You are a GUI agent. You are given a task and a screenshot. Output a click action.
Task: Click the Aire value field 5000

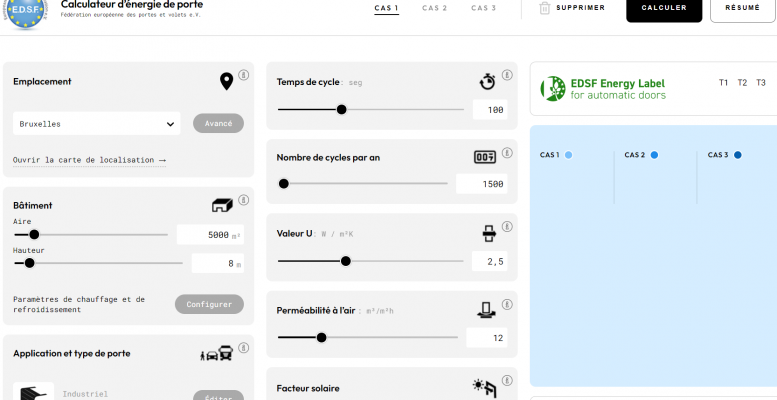click(x=210, y=235)
